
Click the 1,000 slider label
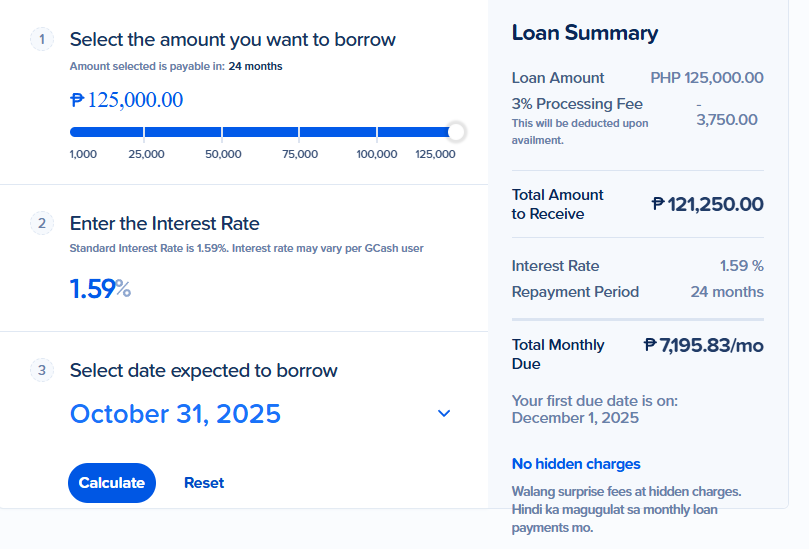(x=83, y=154)
